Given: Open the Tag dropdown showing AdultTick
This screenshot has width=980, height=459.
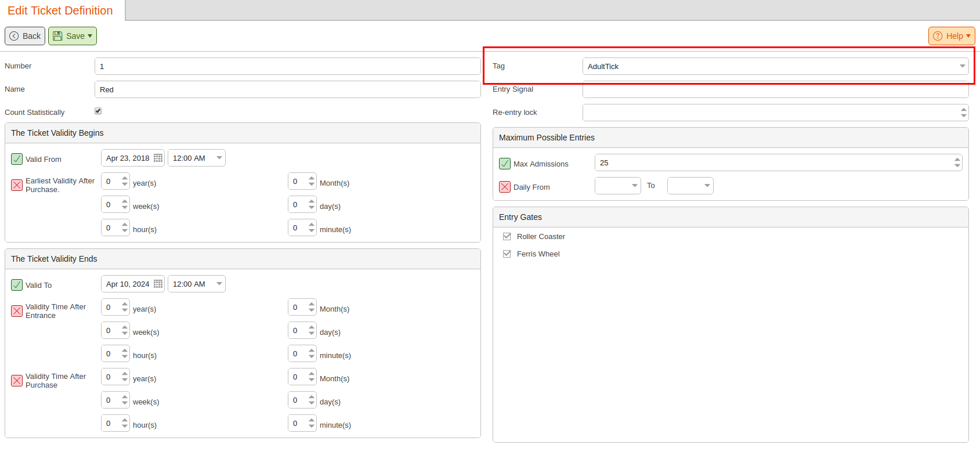Looking at the screenshot, I should tap(775, 66).
